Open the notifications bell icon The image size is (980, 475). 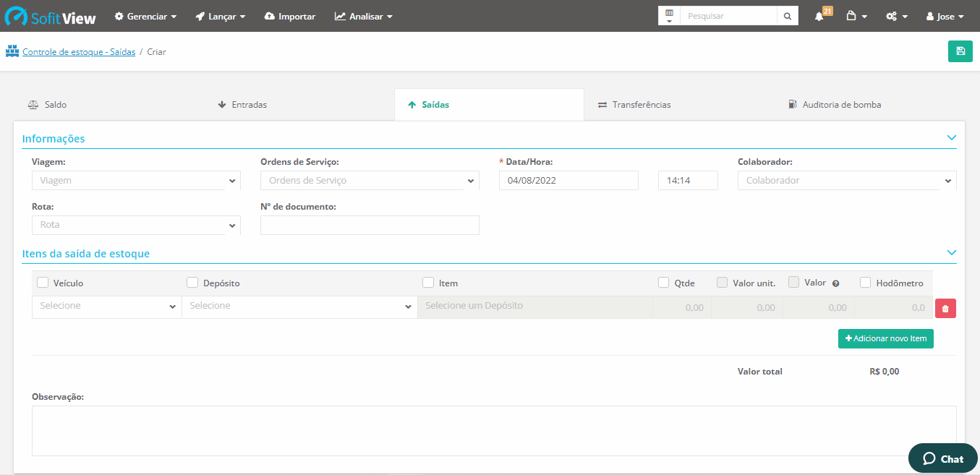click(819, 16)
